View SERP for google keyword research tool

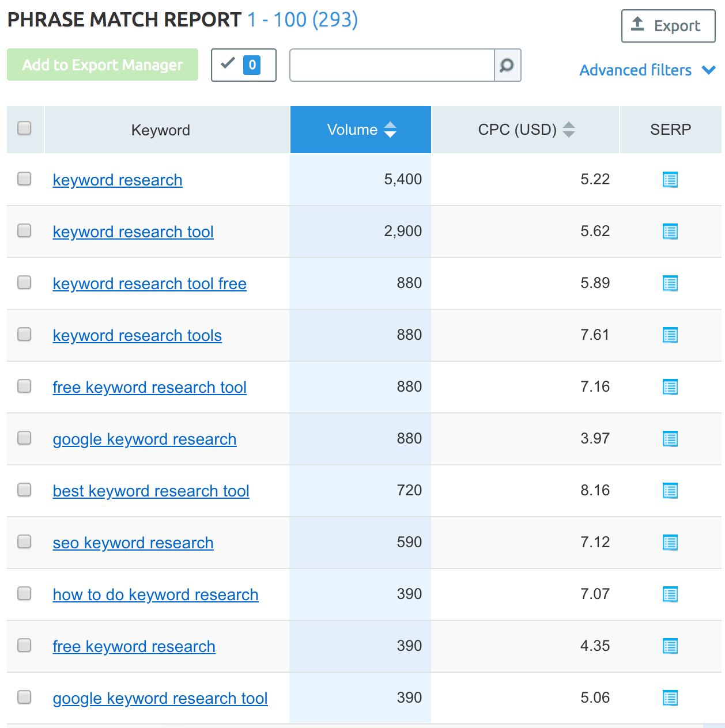click(x=670, y=698)
